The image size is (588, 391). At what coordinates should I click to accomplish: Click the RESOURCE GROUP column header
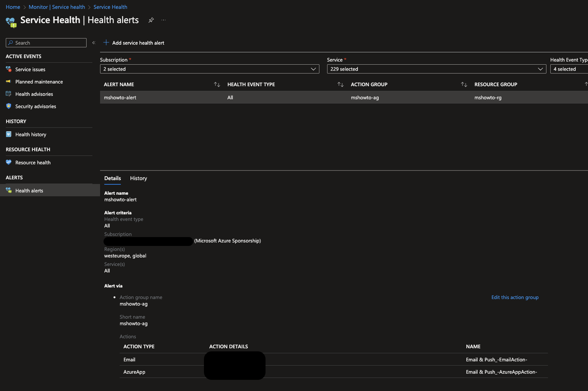coord(496,84)
